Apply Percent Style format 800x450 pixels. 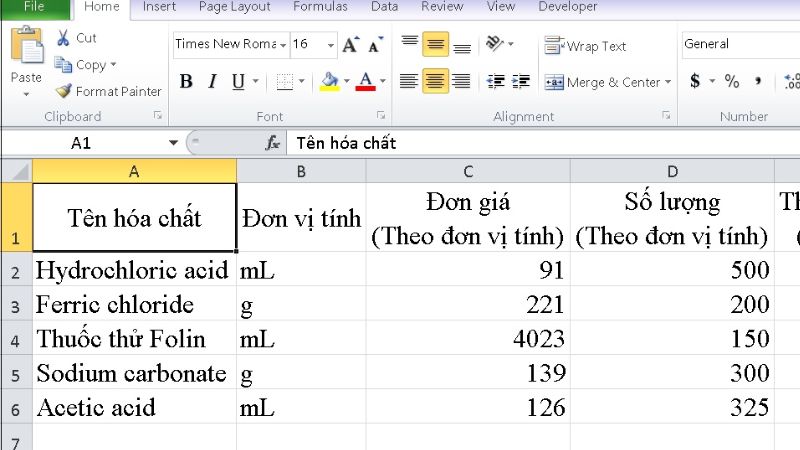click(732, 81)
